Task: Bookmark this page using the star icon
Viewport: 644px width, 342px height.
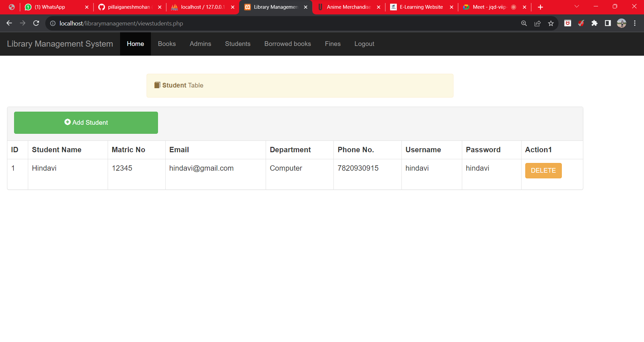Action: pos(551,23)
